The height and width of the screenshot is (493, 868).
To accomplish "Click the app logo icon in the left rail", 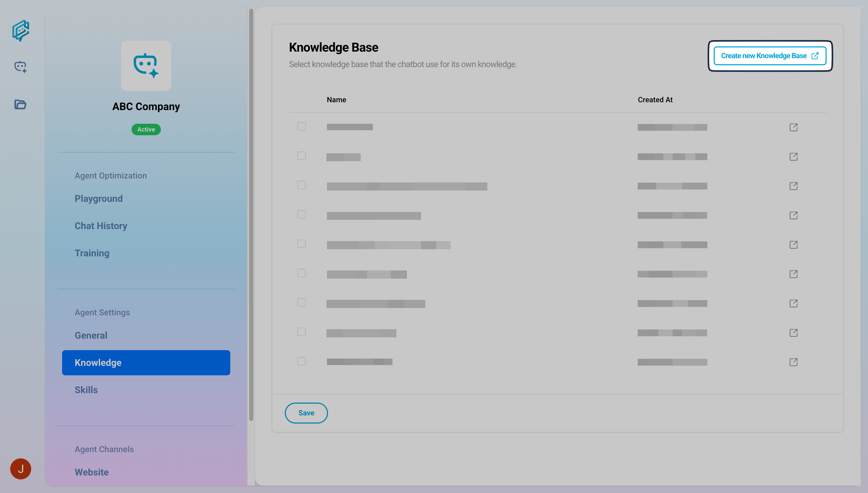I will [21, 30].
